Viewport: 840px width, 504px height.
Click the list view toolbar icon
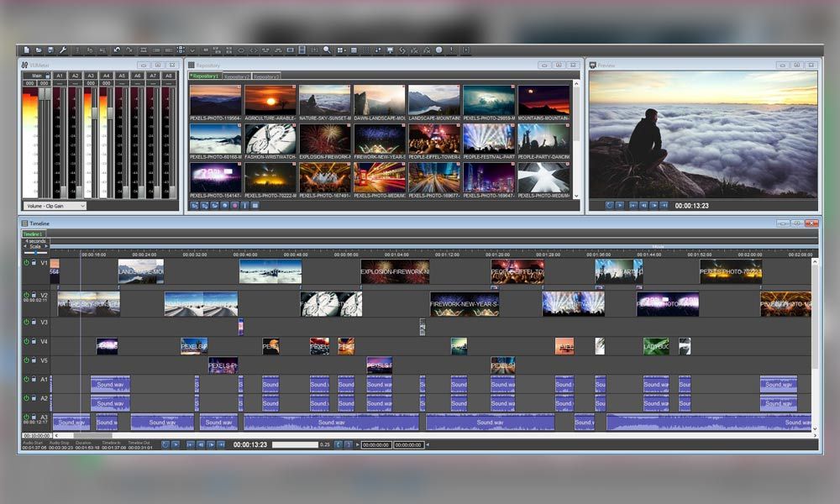354,50
